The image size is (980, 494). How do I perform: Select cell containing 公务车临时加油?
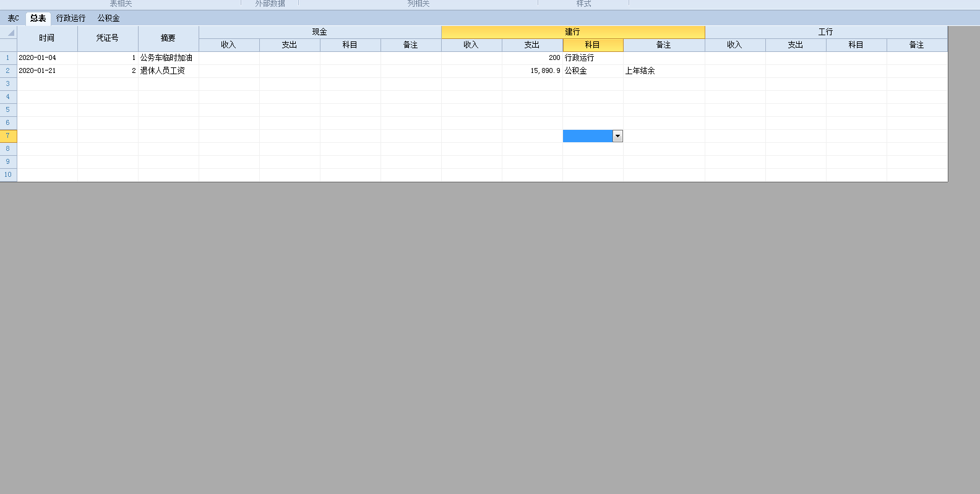(x=168, y=58)
